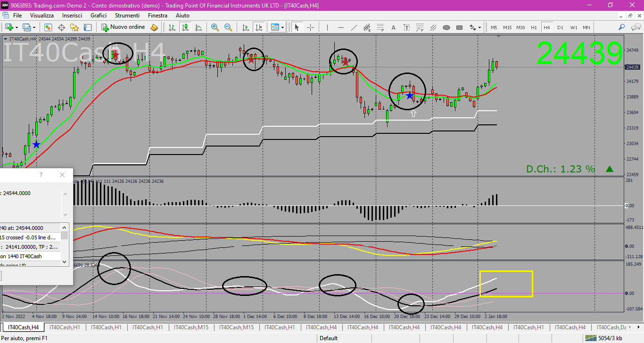This screenshot has width=644, height=343.
Task: Switch chart to bar chart style
Action: pyautogui.click(x=172, y=27)
